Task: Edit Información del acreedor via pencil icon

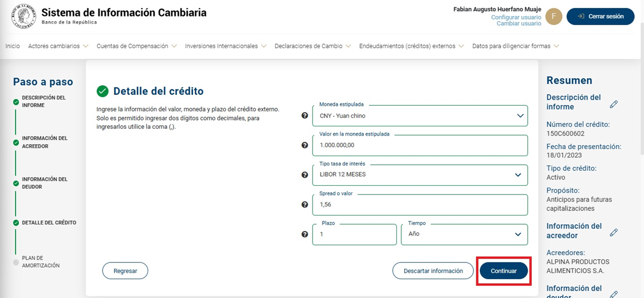Action: click(x=614, y=232)
